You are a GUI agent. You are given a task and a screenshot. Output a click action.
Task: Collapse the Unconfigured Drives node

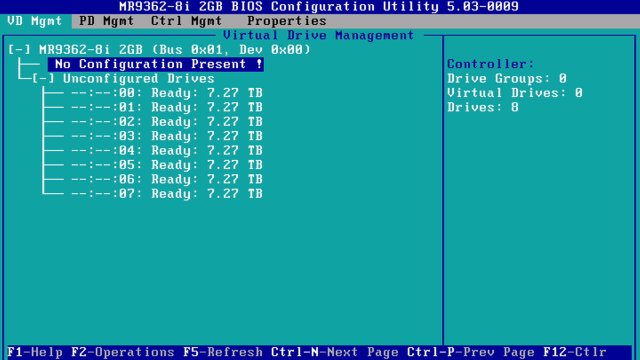(43, 78)
